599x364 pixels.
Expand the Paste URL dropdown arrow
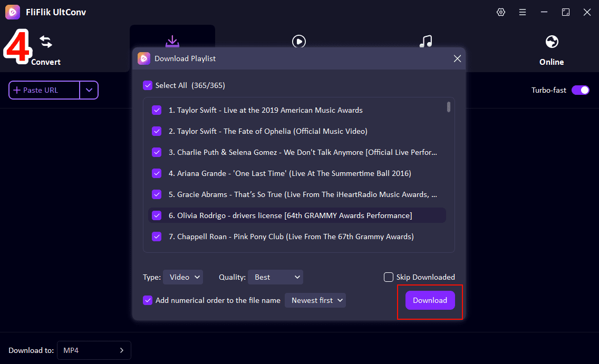[89, 90]
